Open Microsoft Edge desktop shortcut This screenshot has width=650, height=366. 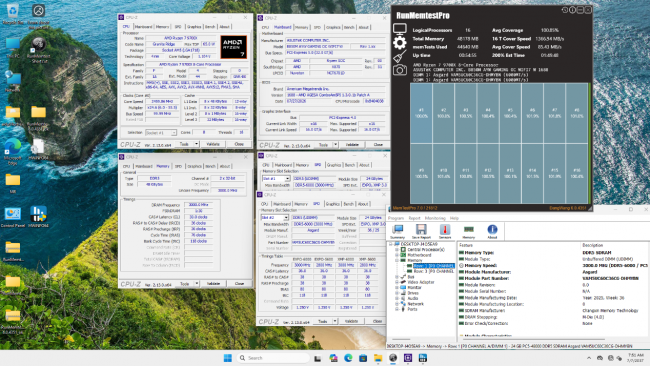coord(13,151)
